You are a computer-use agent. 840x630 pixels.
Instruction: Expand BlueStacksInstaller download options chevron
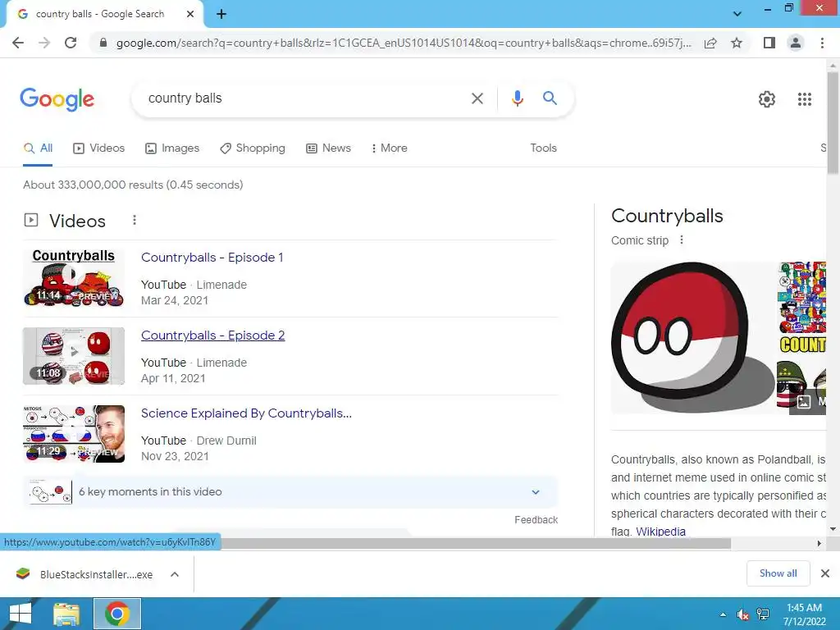pos(175,574)
